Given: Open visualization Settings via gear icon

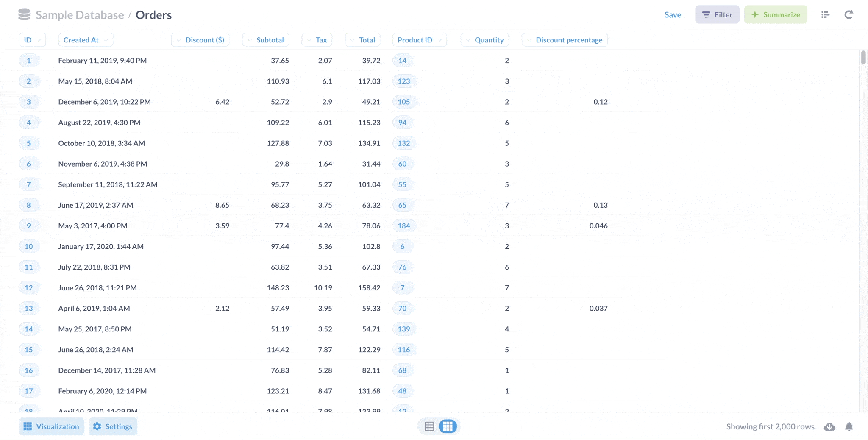Looking at the screenshot, I should click(x=112, y=426).
